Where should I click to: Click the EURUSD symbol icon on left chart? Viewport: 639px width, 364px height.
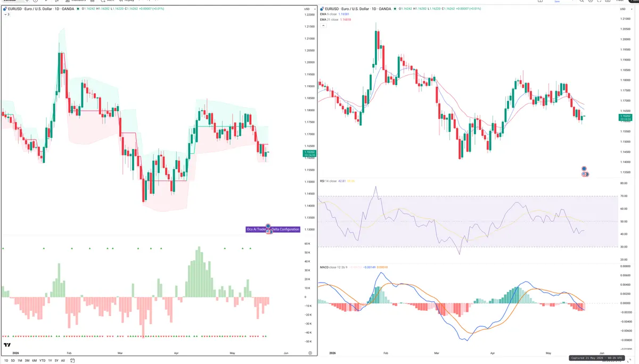click(x=5, y=9)
